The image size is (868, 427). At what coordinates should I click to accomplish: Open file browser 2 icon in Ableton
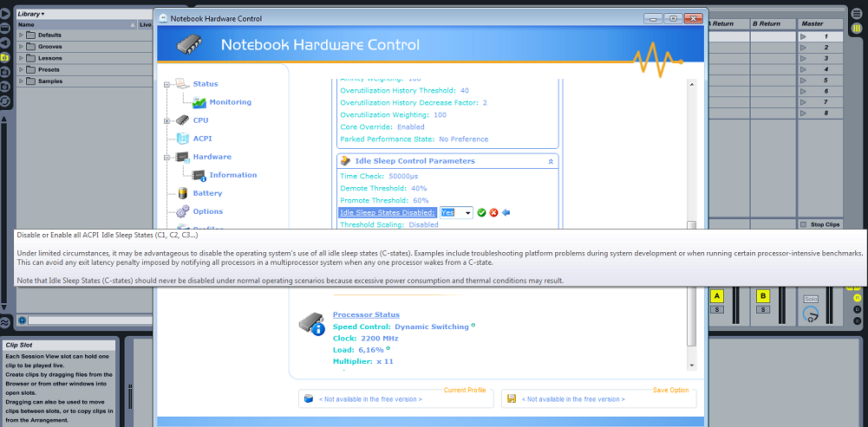point(5,72)
